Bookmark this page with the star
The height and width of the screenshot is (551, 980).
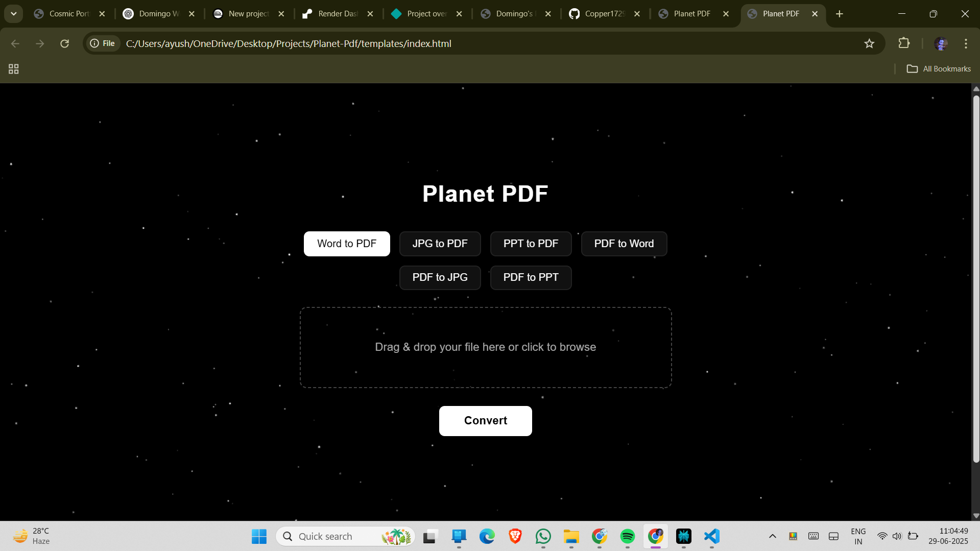870,43
